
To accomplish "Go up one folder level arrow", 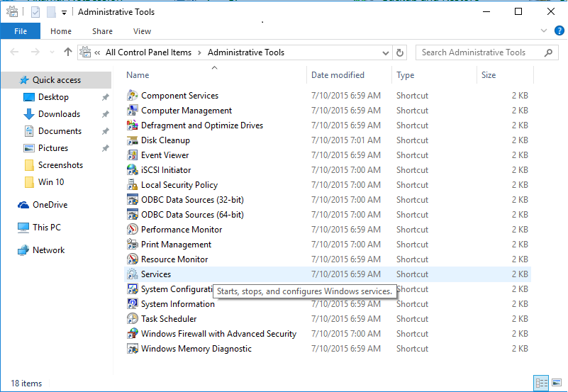I will click(68, 52).
